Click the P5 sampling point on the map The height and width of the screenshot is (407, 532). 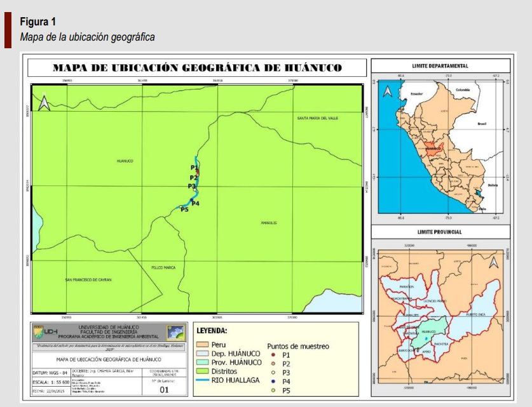coord(182,206)
